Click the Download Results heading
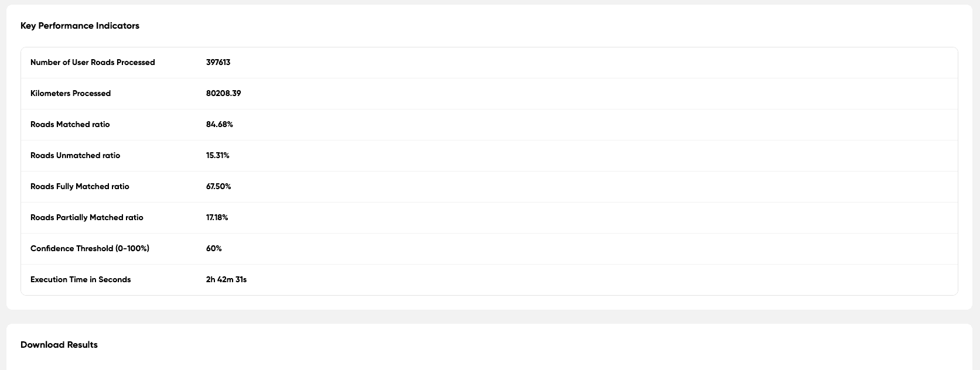This screenshot has width=980, height=370. coord(59,345)
